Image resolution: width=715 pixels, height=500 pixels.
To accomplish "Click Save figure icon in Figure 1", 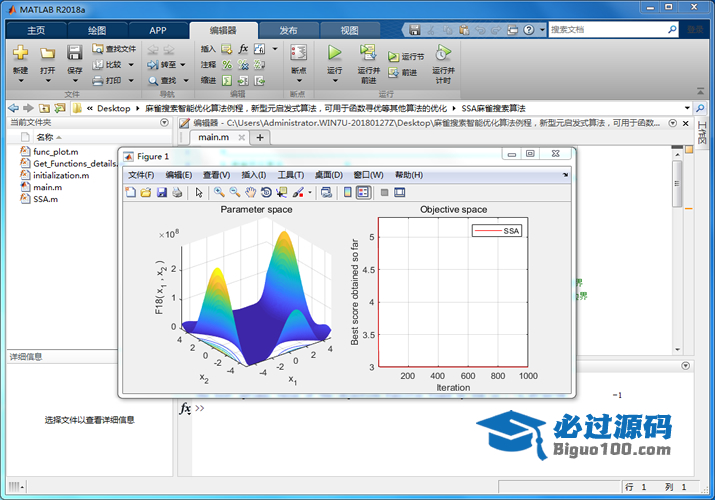I will click(161, 192).
